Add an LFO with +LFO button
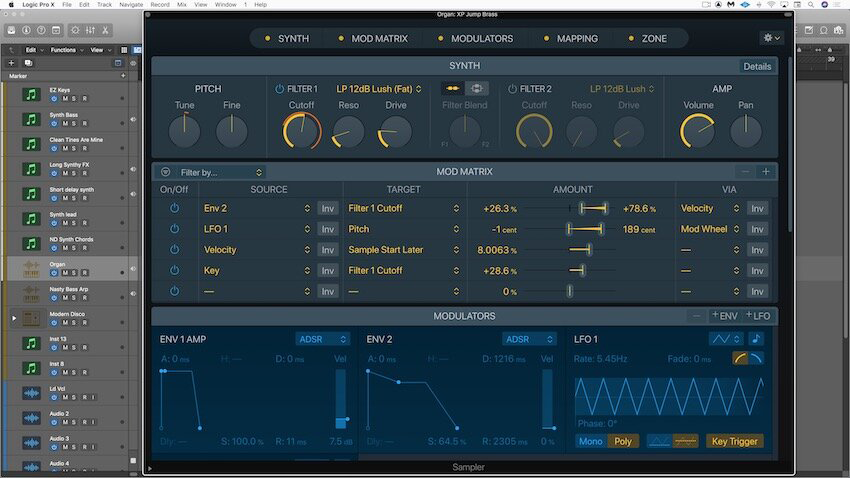The width and height of the screenshot is (850, 478). pyautogui.click(x=758, y=316)
